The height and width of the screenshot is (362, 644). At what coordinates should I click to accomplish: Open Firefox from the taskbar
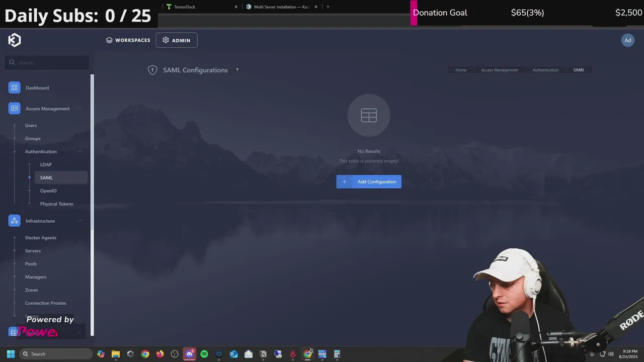[x=160, y=354]
